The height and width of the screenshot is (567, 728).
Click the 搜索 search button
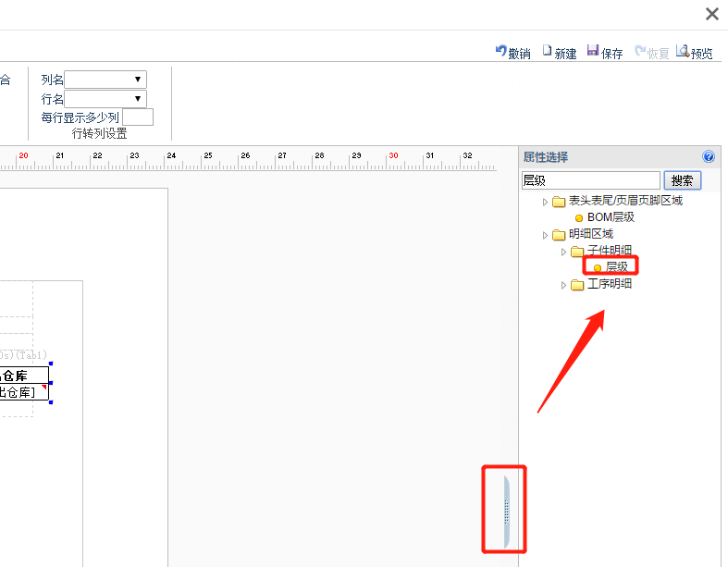[682, 180]
